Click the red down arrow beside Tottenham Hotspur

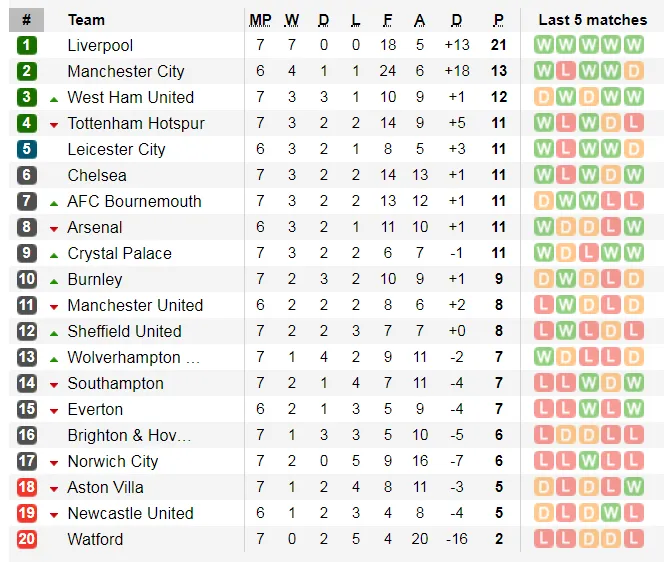54,124
